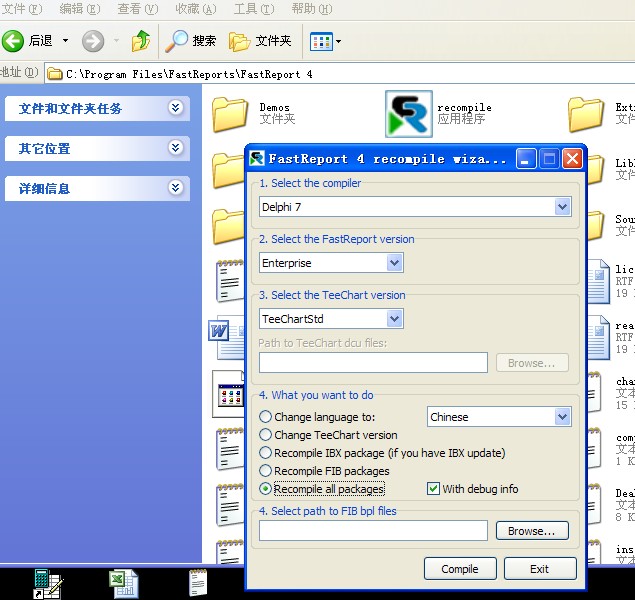
Task: Click Browse for the FIB bpl path
Action: point(532,530)
